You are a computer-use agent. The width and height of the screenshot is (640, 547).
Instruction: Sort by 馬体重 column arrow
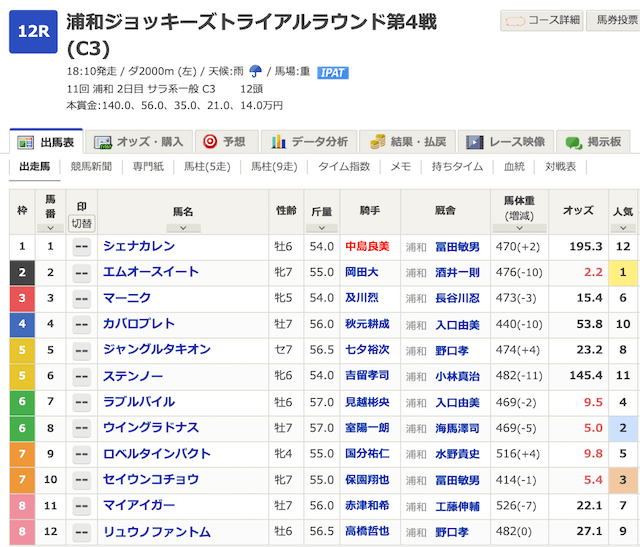point(520,228)
